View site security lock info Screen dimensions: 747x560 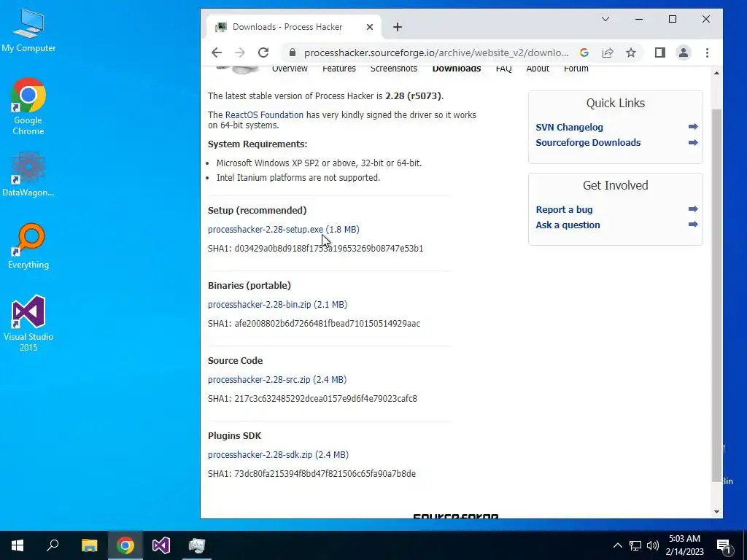tap(293, 52)
